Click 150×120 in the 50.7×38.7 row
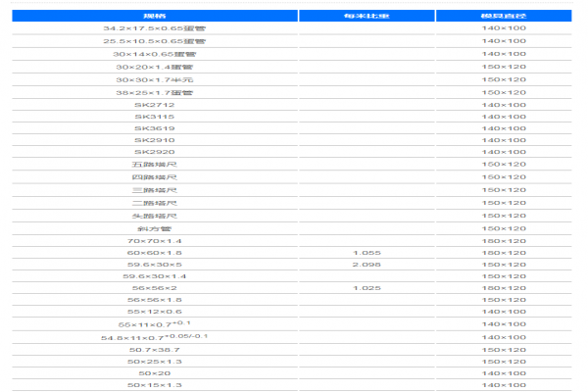This screenshot has width=588, height=392. (504, 350)
